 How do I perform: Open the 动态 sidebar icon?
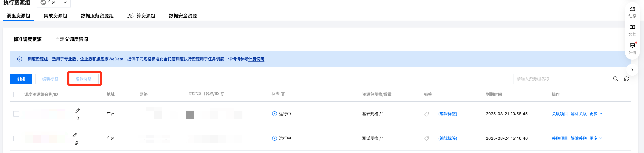pos(632,12)
